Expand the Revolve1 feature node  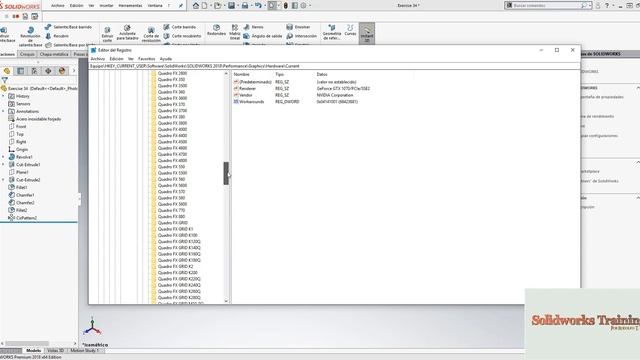(x=3, y=157)
